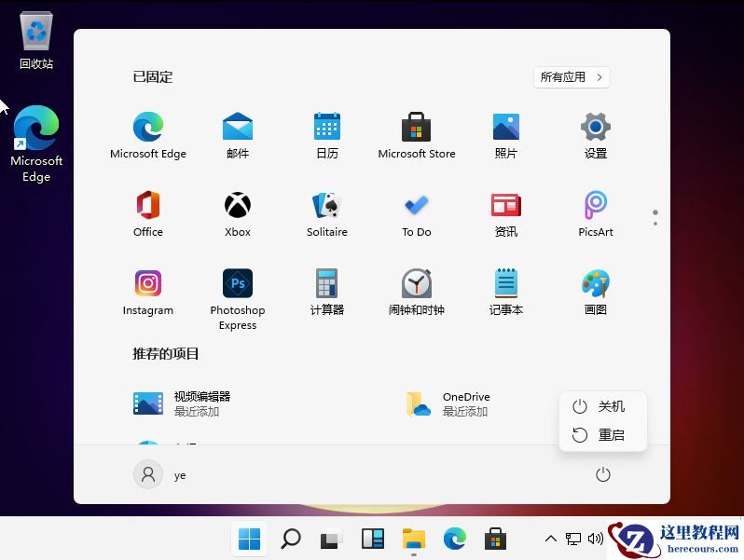Screen dimensions: 744x560
Task: Launch PicsArt from pinned apps
Action: 596,213
